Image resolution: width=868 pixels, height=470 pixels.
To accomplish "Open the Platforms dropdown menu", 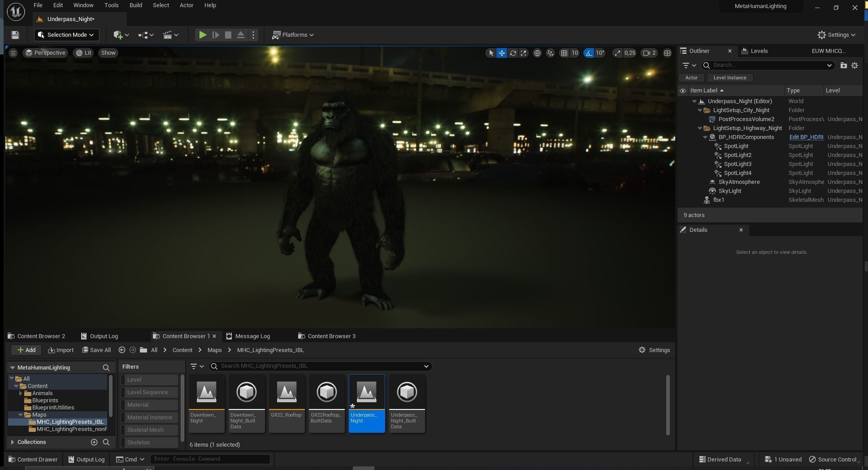I will point(293,35).
